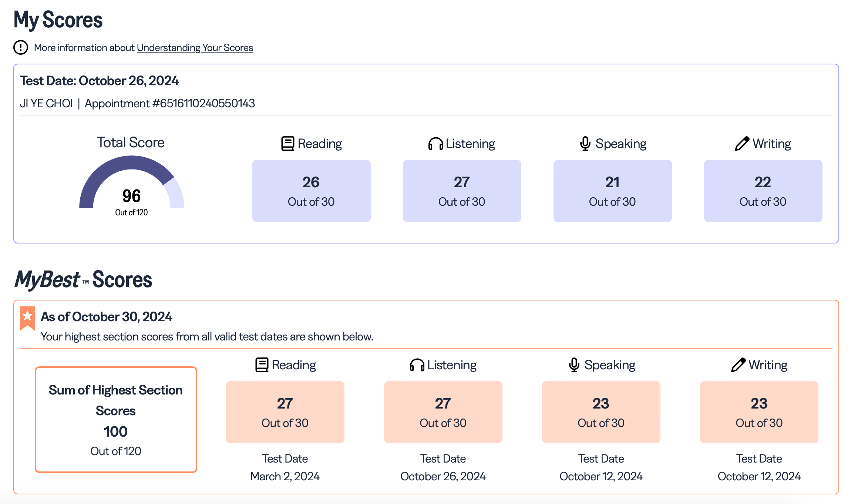
Task: Click the MyBest Reading book icon
Action: pos(262,365)
